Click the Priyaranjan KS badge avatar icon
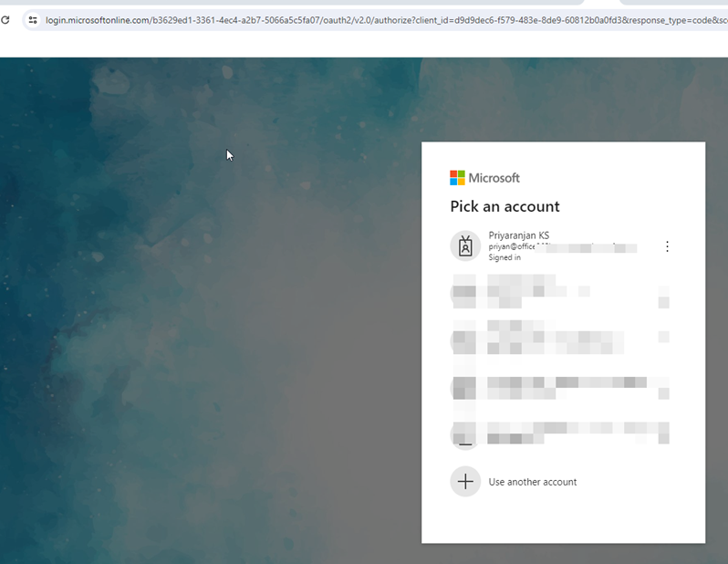The image size is (728, 564). coord(465,245)
